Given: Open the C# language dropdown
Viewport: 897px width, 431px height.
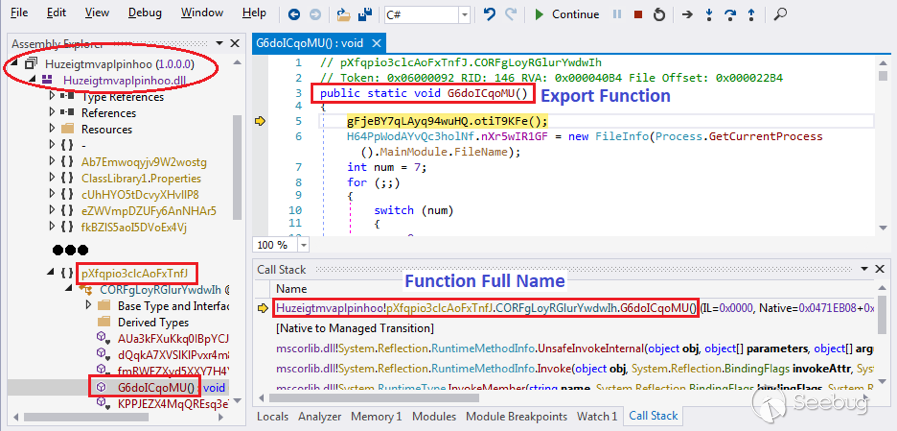Looking at the screenshot, I should pyautogui.click(x=464, y=15).
